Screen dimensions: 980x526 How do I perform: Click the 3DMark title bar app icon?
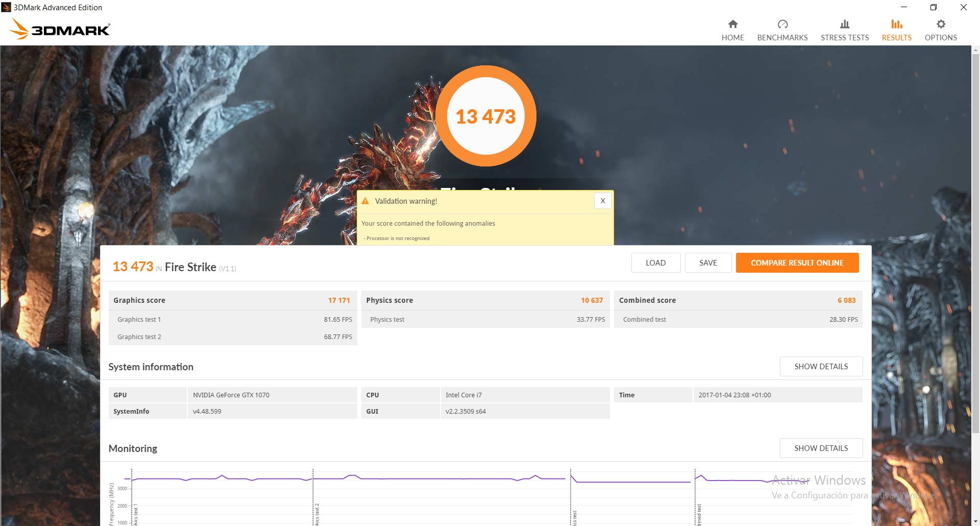coord(6,7)
